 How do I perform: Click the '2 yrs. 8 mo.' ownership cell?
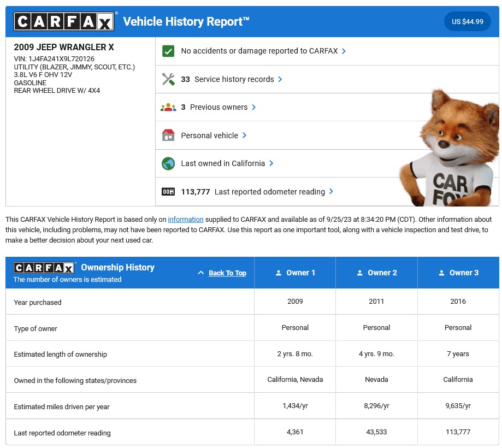295,354
